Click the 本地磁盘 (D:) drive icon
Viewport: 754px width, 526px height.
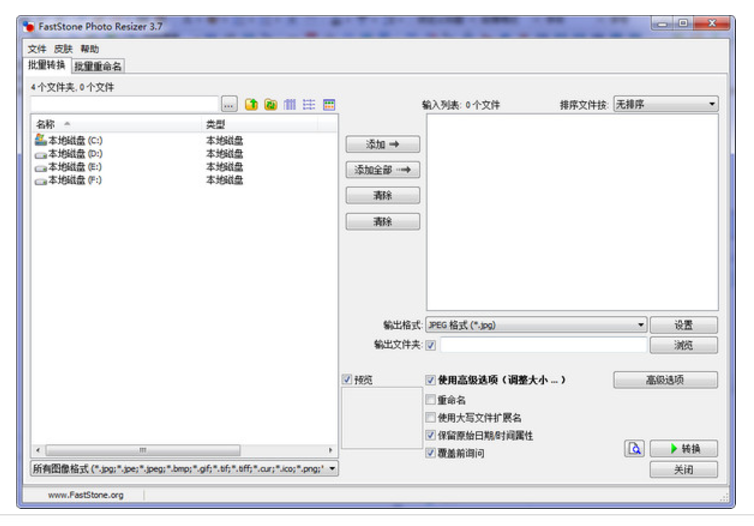coord(40,154)
